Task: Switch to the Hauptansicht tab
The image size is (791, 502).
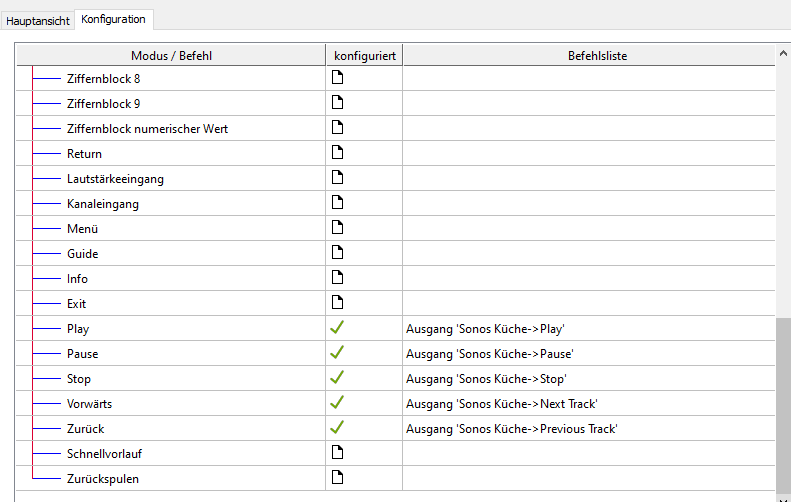Action: point(38,21)
